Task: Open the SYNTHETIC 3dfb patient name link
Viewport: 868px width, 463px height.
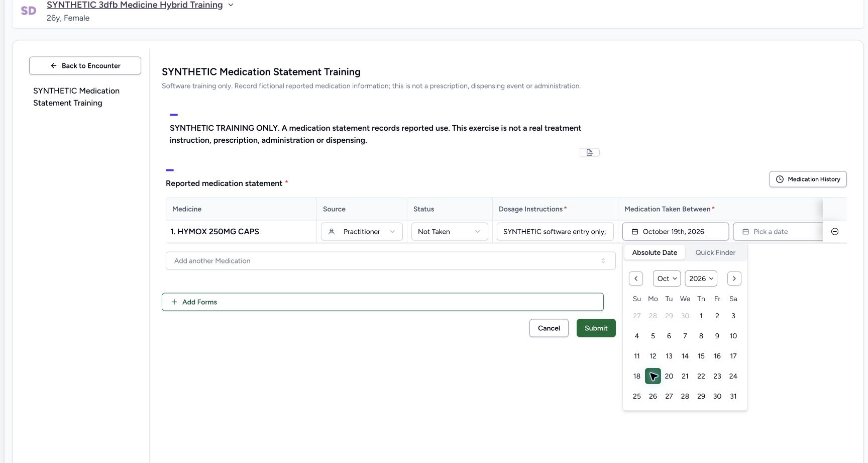Action: (135, 5)
